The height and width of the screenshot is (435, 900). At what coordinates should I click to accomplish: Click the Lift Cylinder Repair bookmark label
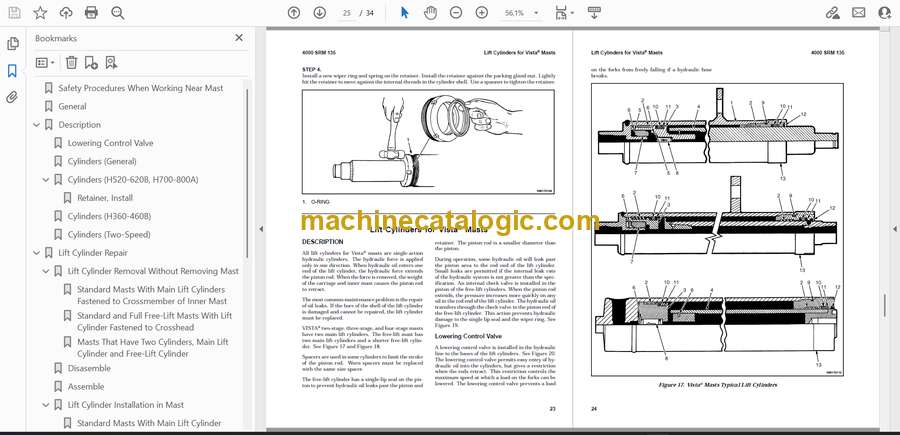coord(93,253)
